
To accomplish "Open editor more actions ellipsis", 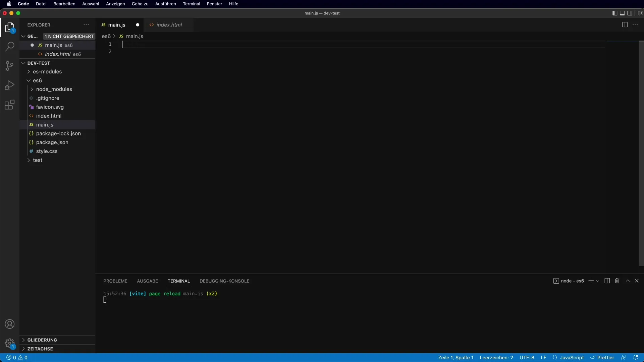I will (x=635, y=25).
